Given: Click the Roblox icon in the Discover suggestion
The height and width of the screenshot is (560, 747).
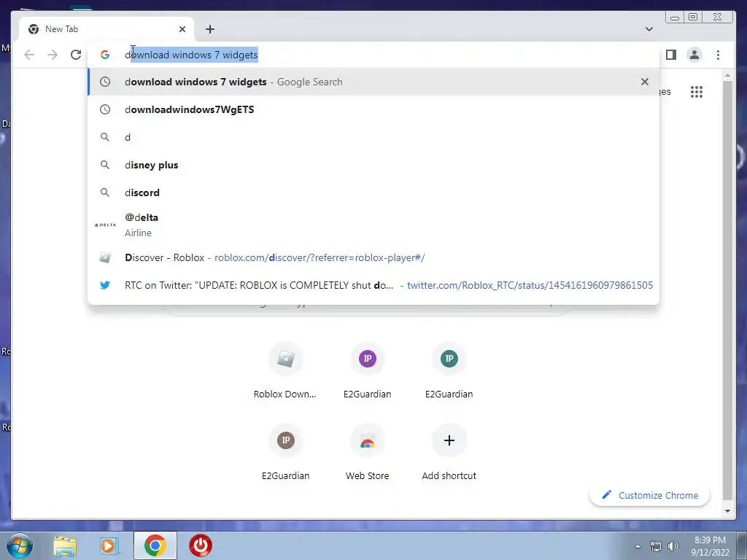Looking at the screenshot, I should [105, 257].
